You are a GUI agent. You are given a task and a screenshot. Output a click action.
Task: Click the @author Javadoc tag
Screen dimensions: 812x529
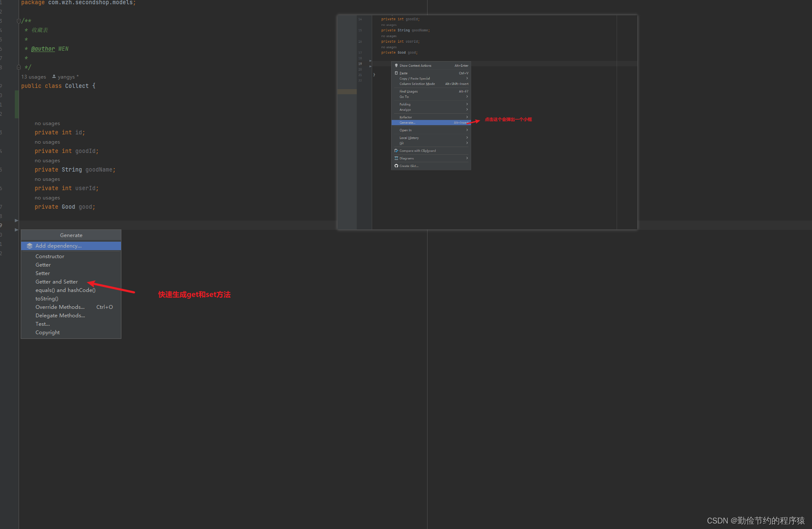pos(43,49)
